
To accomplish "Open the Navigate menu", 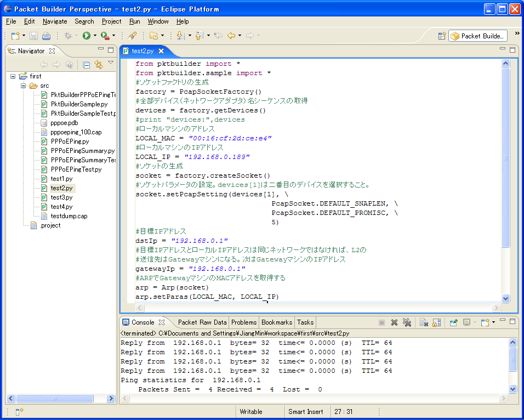I will 55,21.
